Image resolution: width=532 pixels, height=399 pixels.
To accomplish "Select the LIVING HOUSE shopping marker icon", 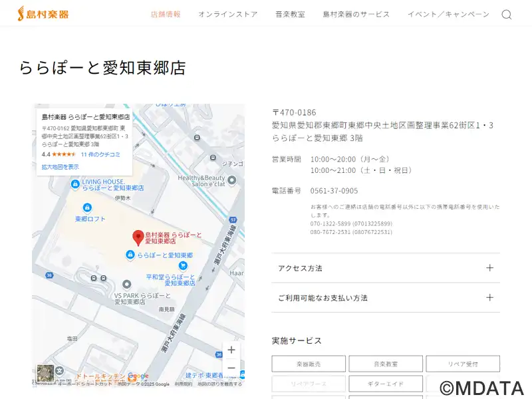I will [x=75, y=184].
